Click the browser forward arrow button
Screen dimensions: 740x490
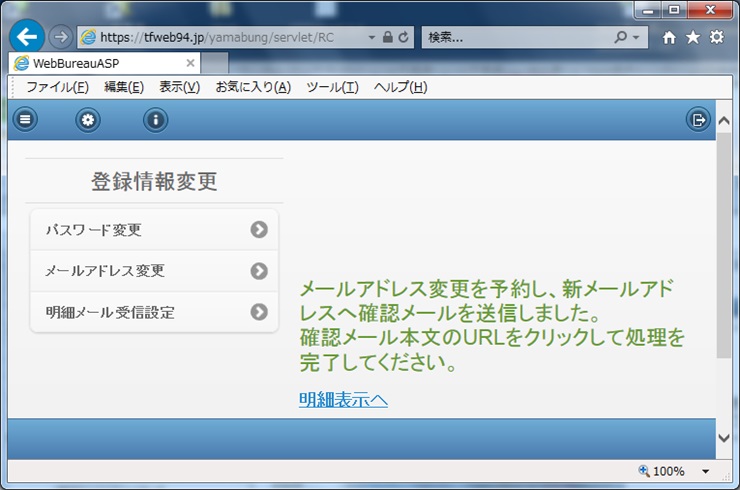click(60, 37)
